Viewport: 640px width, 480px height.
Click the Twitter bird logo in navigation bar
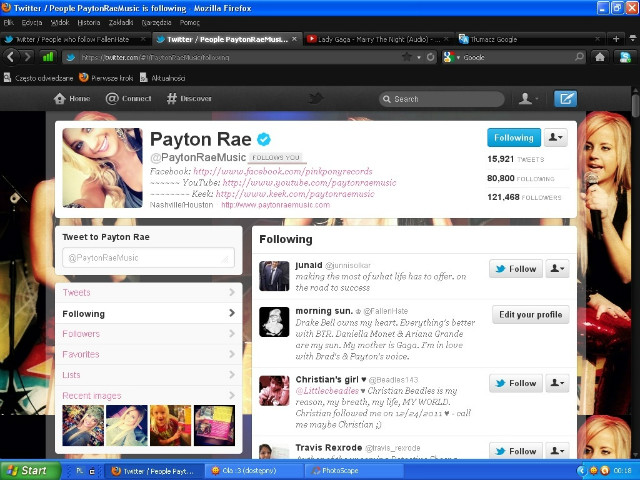(x=316, y=98)
